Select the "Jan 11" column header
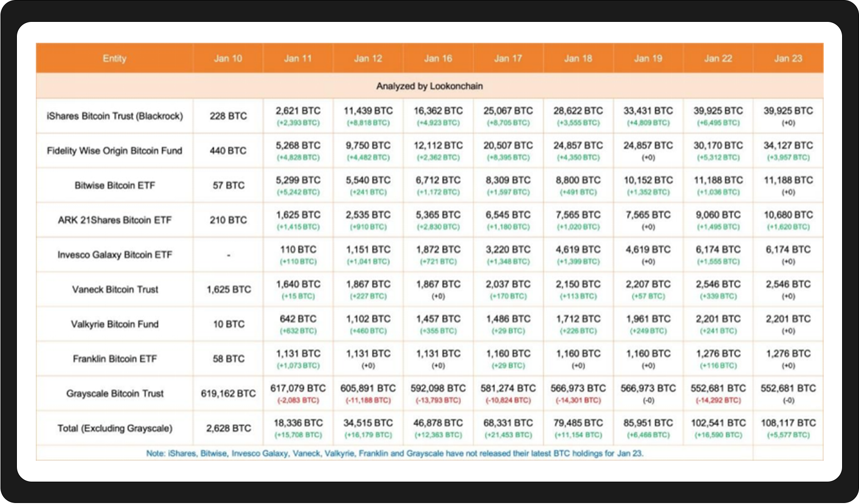 pos(298,58)
